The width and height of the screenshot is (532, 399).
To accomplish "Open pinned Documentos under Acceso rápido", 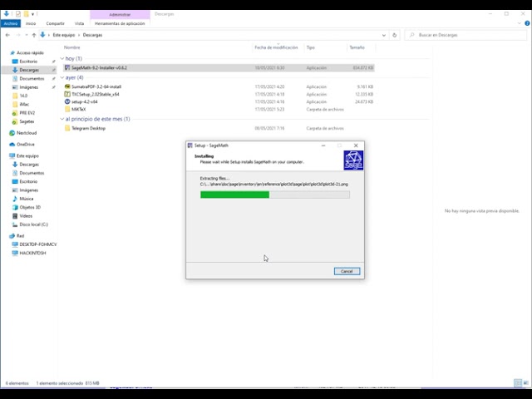I will (32, 78).
